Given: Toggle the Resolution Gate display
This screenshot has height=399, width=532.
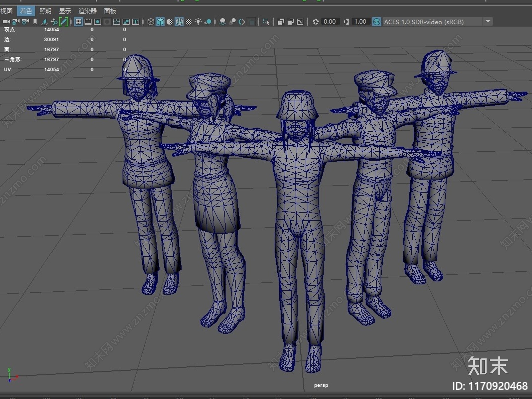Looking at the screenshot, I should (x=98, y=22).
